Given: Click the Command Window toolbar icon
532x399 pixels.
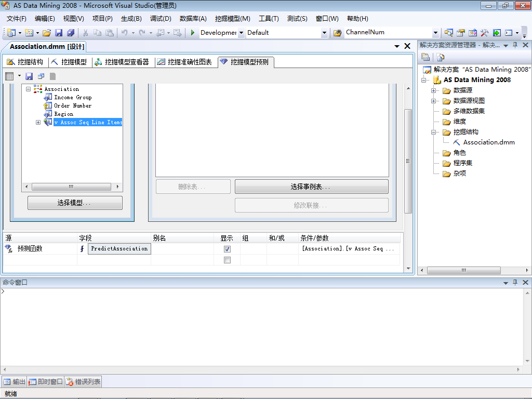Looking at the screenshot, I should [x=509, y=33].
